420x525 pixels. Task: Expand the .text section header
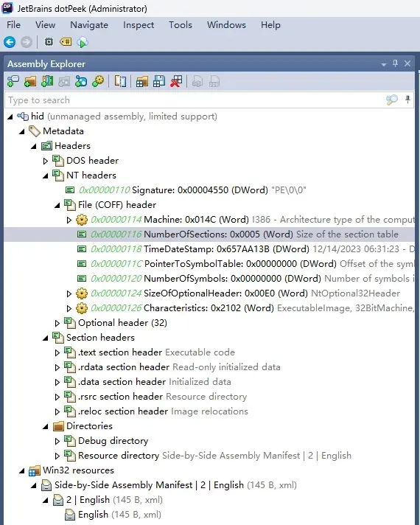[57, 352]
